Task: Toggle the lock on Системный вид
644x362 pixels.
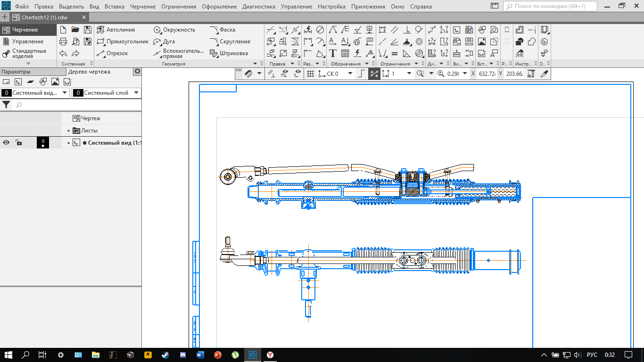Action: (18, 142)
